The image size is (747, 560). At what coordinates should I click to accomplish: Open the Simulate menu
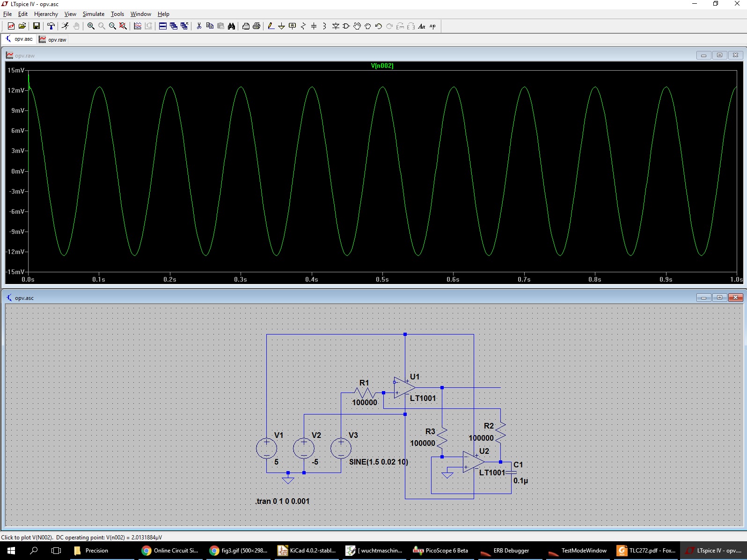tap(94, 14)
